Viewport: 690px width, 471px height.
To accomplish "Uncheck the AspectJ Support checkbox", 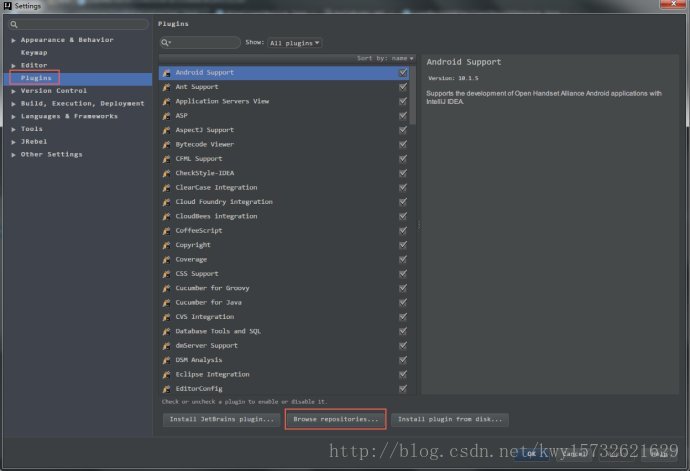I will pos(403,130).
